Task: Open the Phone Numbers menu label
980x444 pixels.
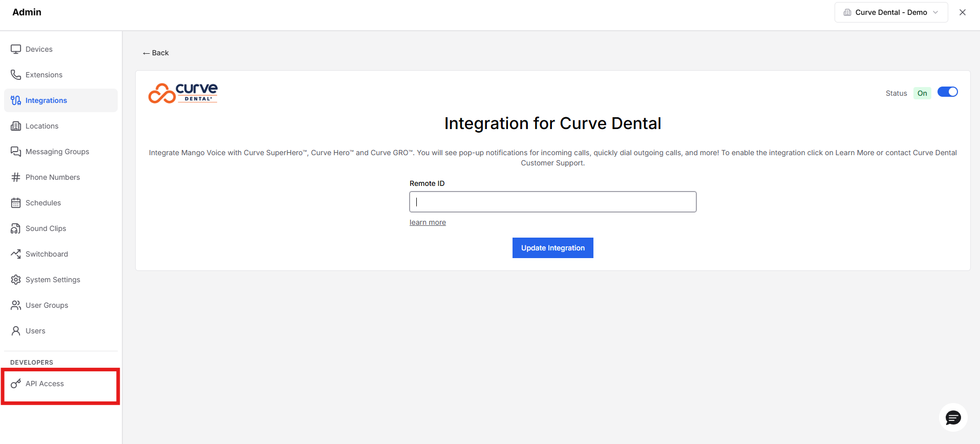Action: (53, 177)
